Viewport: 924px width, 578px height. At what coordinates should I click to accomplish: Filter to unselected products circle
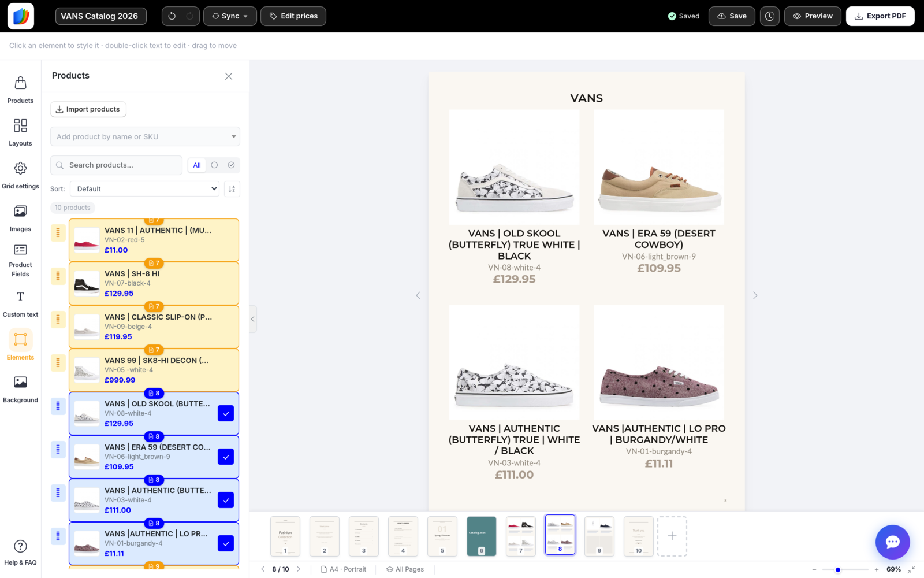(214, 165)
